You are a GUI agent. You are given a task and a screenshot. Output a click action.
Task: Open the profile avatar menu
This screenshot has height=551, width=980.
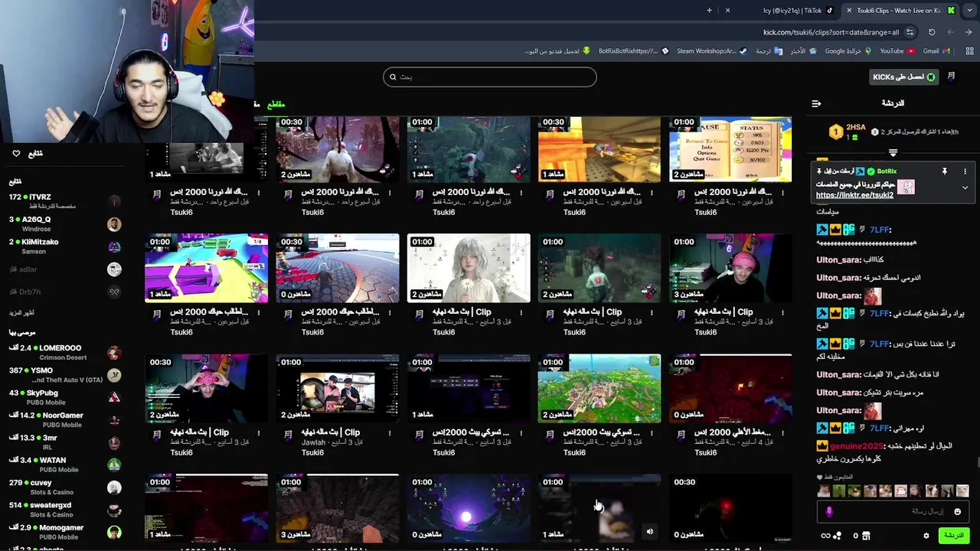pyautogui.click(x=951, y=77)
